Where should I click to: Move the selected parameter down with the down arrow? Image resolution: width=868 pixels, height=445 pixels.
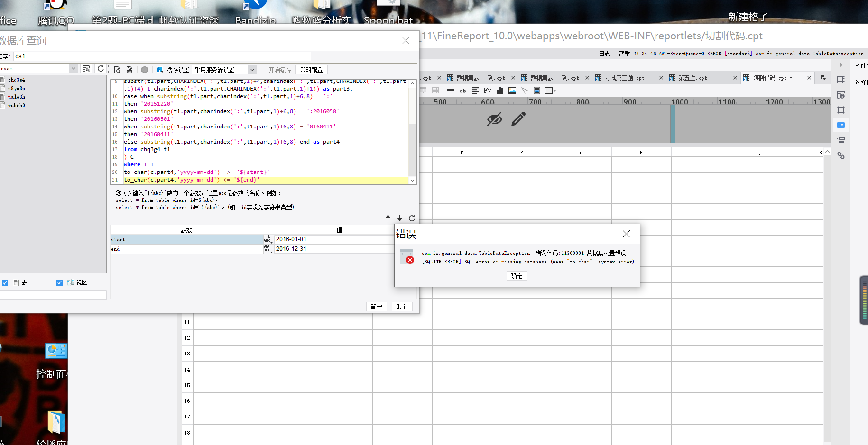pos(400,218)
